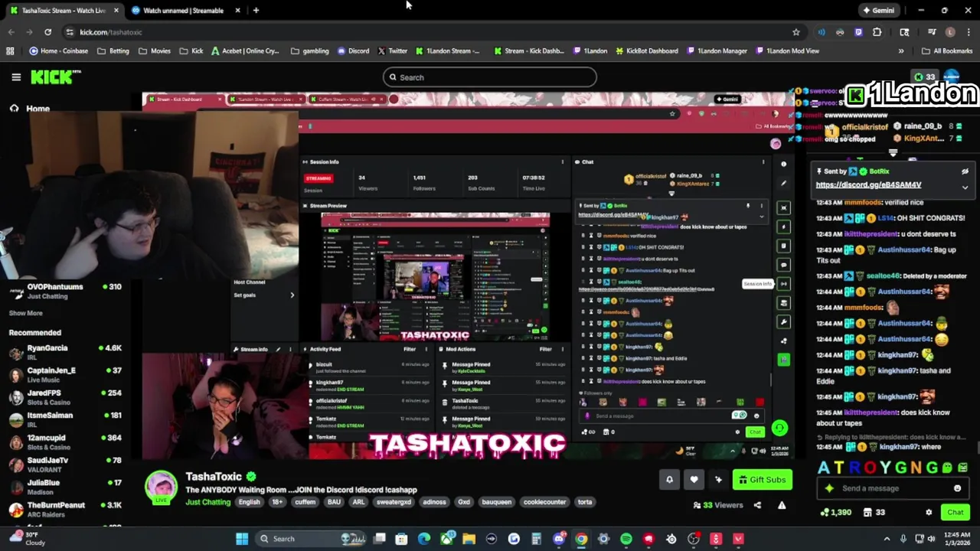Toggle the notification bell for TashaToxic
The height and width of the screenshot is (551, 980).
pyautogui.click(x=669, y=480)
